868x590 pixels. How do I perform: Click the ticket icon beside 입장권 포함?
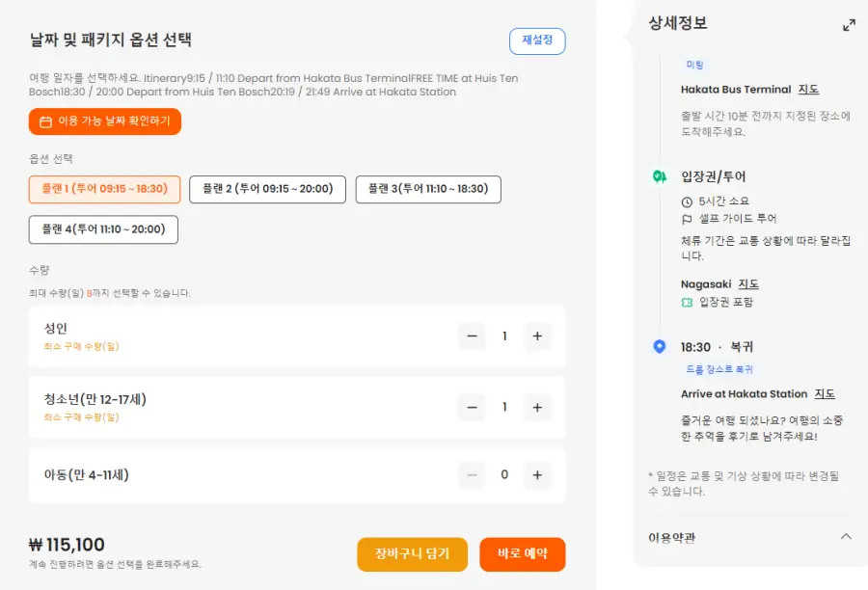click(x=687, y=303)
